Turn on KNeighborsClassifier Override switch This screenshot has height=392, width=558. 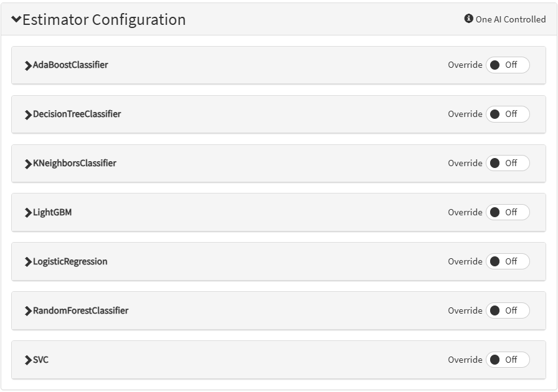(x=508, y=163)
